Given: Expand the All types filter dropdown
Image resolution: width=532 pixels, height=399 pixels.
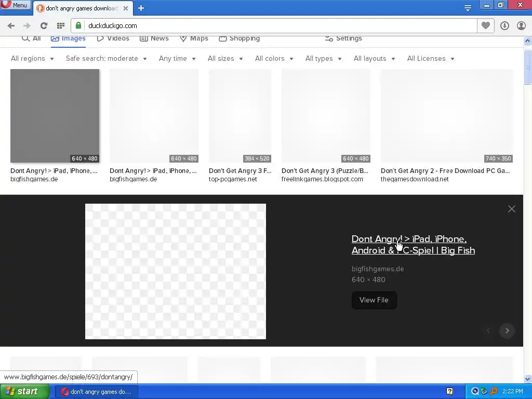Looking at the screenshot, I should click(x=323, y=59).
